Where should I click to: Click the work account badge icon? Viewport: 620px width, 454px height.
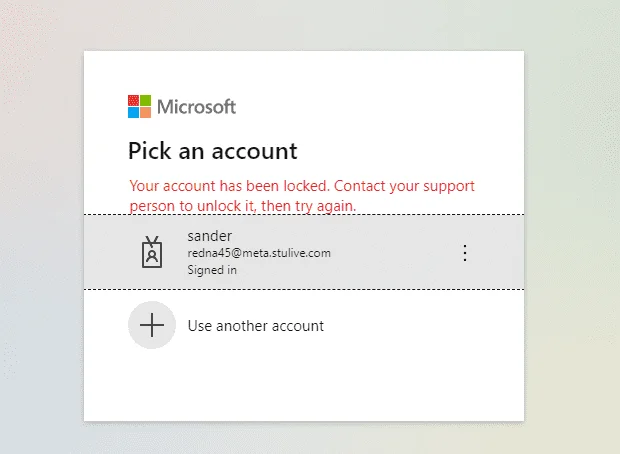(x=152, y=252)
